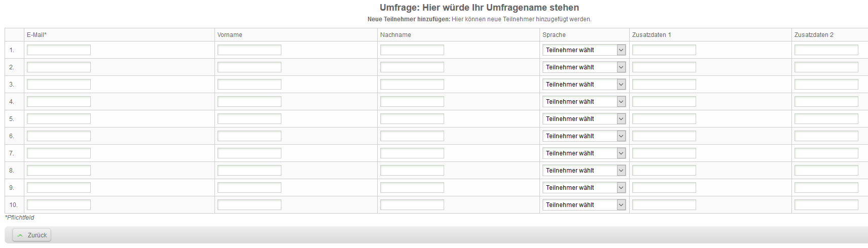Viewport: 868px width, 248px height.
Task: Click the Zusatzdaten 2 field in row 1
Action: tap(826, 50)
